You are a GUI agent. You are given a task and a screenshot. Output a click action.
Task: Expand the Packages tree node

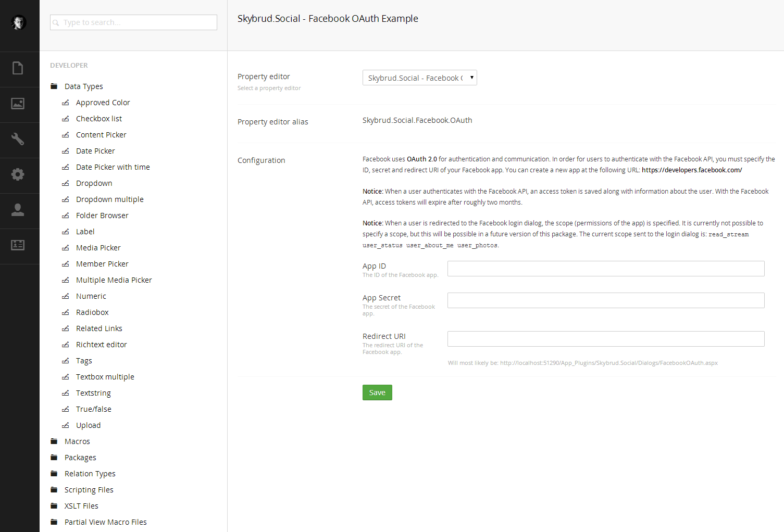80,458
